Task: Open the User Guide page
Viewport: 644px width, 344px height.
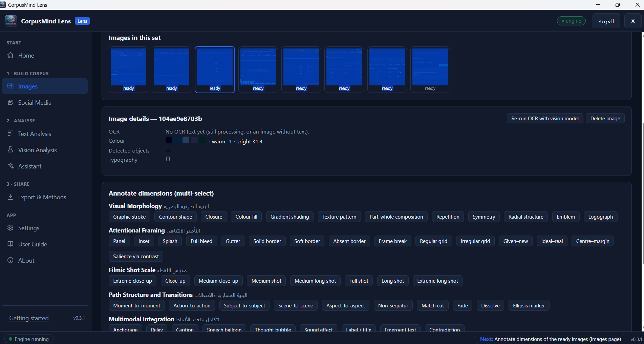Action: [x=45, y=244]
